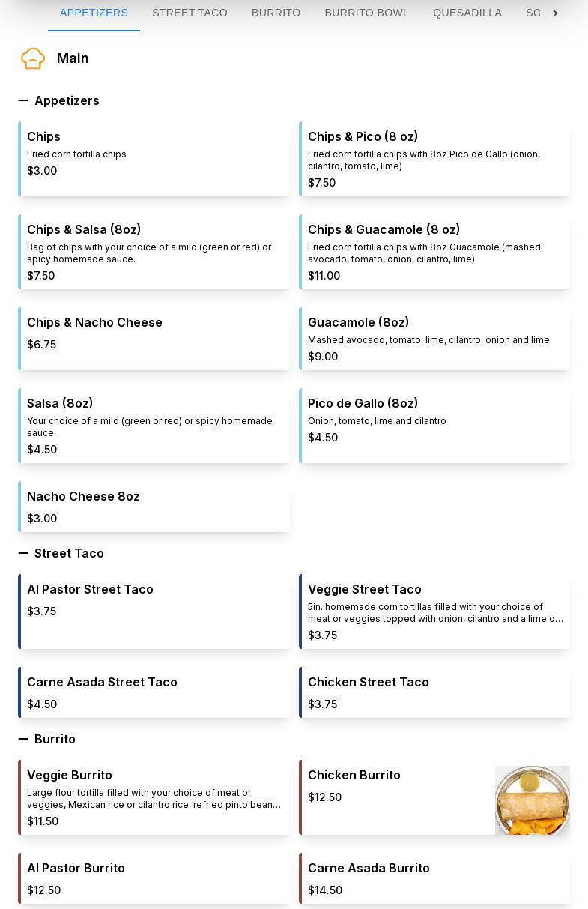Screen dimensions: 588x909
Task: Pick the Nacho Cheese 8oz item
Action: pos(154,507)
